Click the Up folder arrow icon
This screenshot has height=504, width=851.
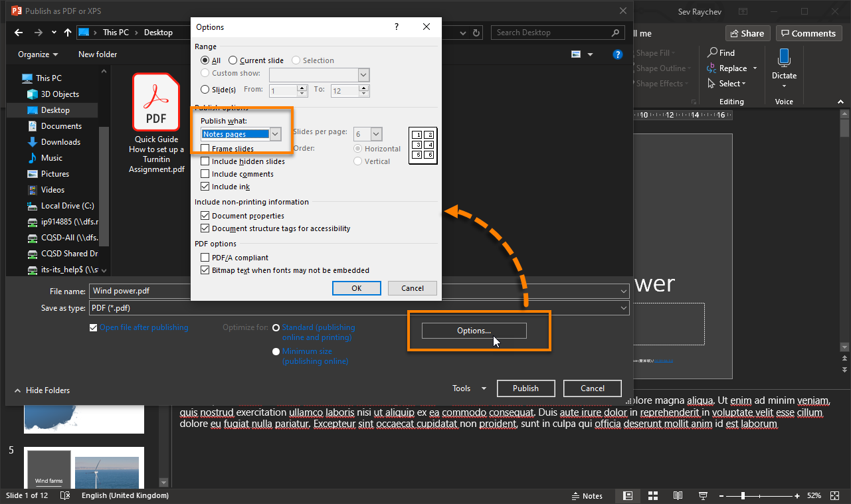click(x=68, y=33)
